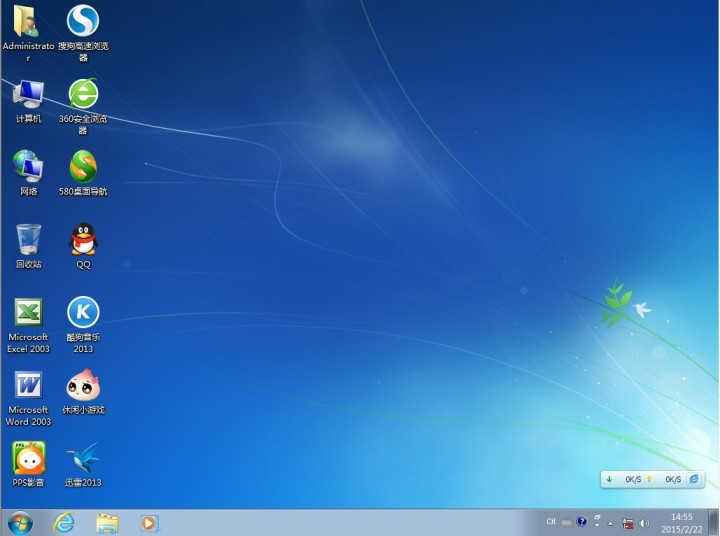Open Windows Explorer folder on taskbar
The width and height of the screenshot is (720, 536).
pyautogui.click(x=107, y=522)
